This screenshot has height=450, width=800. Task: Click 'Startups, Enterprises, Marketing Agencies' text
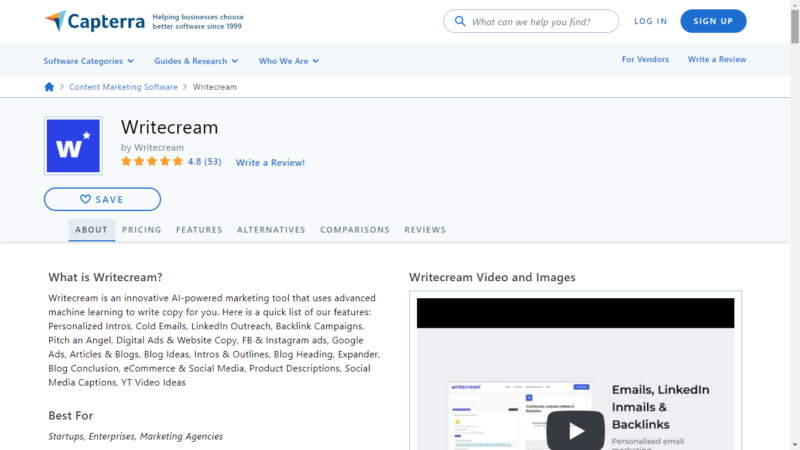click(x=135, y=436)
